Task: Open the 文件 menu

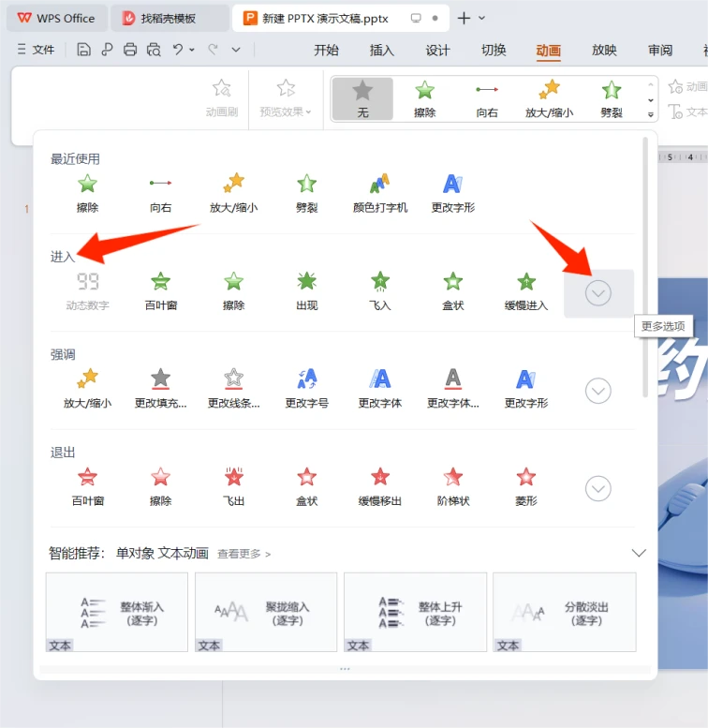Action: coord(36,50)
